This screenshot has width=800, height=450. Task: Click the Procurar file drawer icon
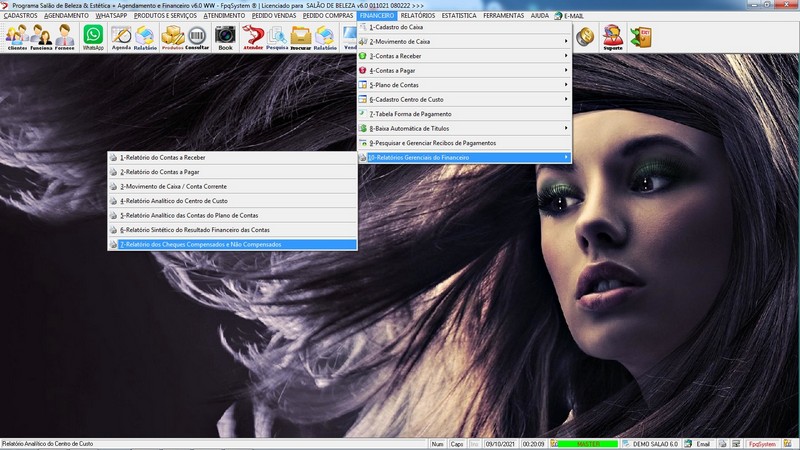click(x=301, y=37)
